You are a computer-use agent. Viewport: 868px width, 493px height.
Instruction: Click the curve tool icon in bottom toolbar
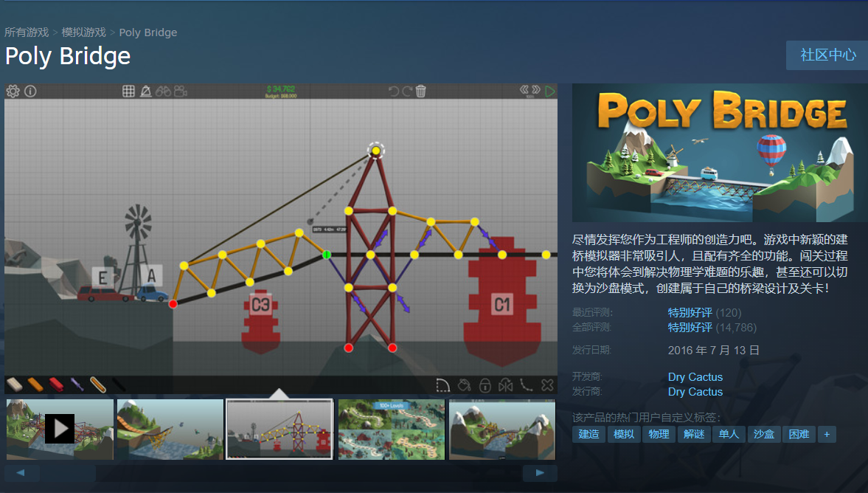(x=527, y=385)
